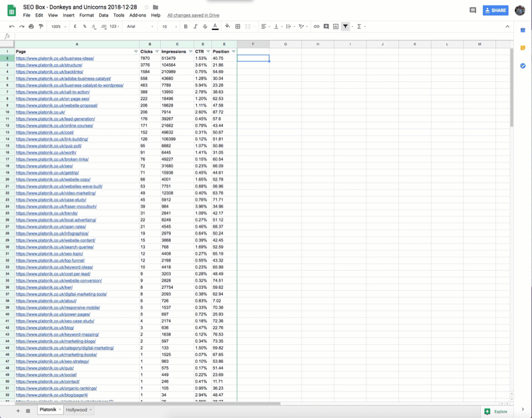Star this spreadsheet document
The width and height of the screenshot is (532, 418).
146,7
